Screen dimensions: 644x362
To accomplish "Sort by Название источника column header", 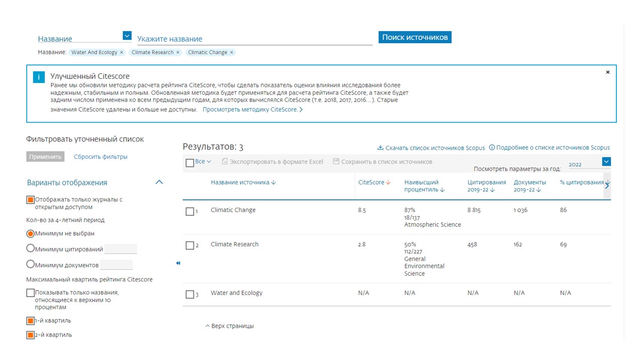I will click(x=243, y=183).
